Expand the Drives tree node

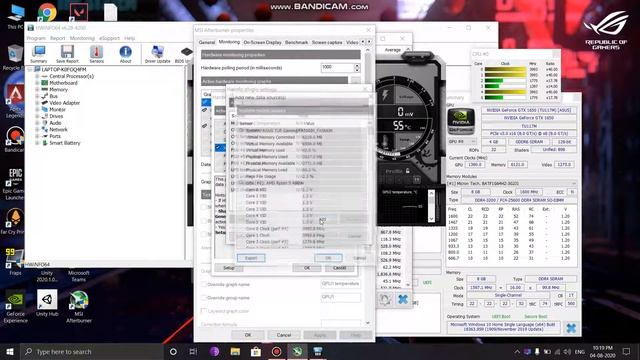37,116
